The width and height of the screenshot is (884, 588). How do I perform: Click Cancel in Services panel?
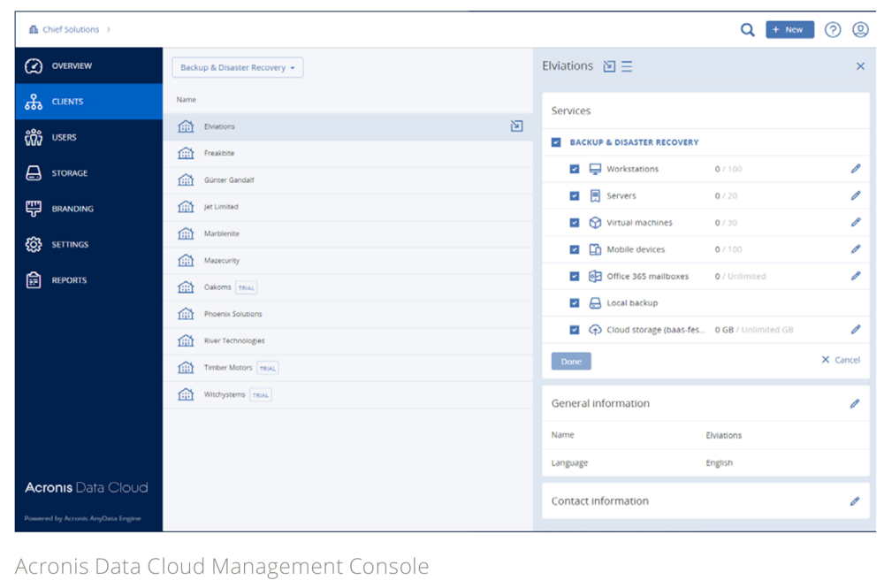(x=840, y=360)
